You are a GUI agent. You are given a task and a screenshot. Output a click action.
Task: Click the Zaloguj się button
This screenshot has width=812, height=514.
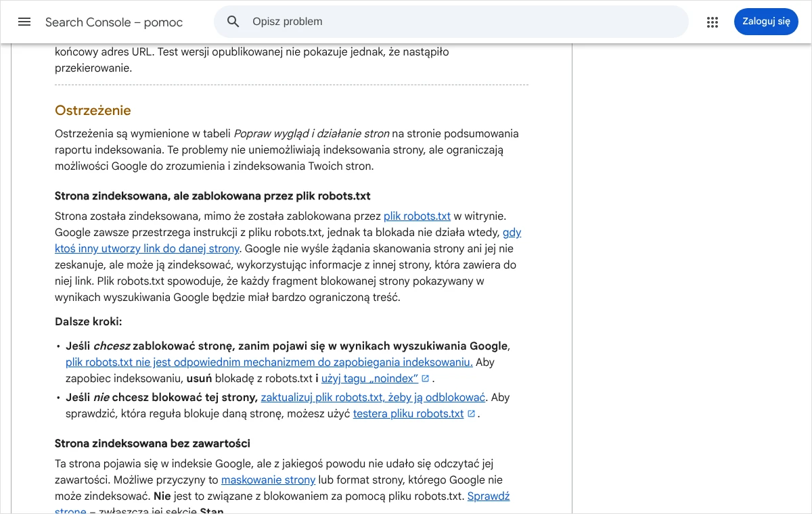pos(766,22)
